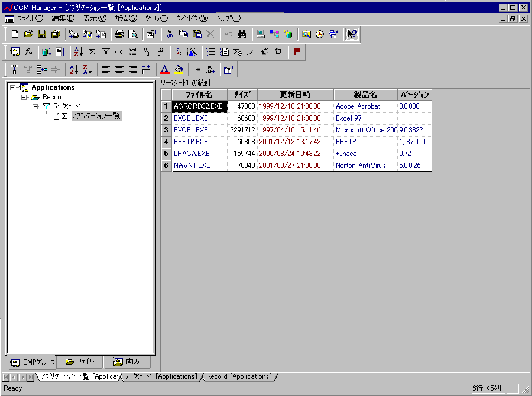Viewport: 532px width, 396px height.
Task: Find with the binoculars icon
Action: (242, 34)
